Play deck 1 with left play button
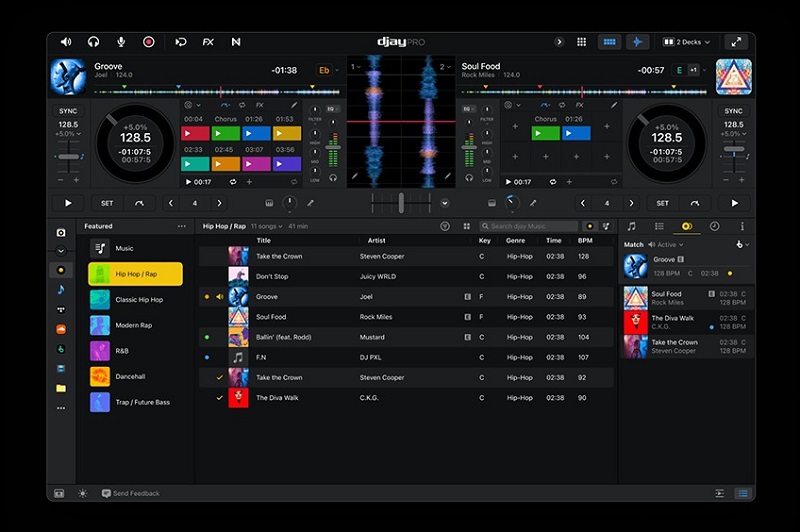Viewport: 800px width, 532px height. [68, 203]
